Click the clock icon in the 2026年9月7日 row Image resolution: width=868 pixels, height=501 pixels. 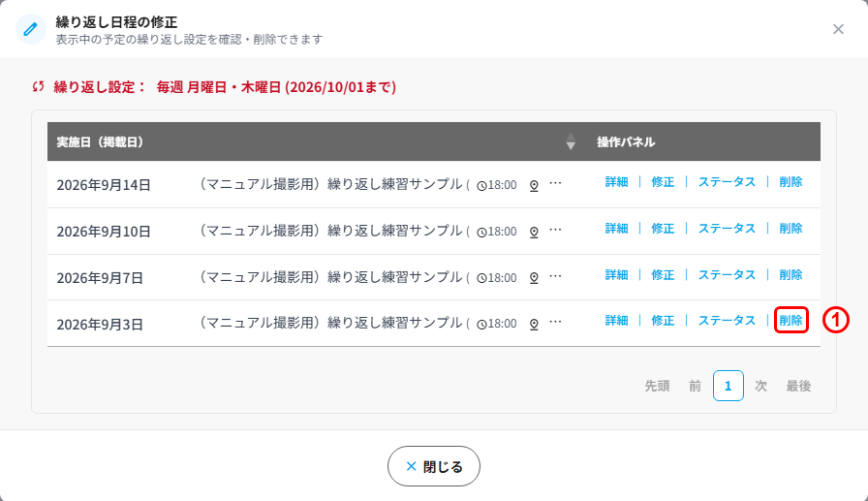pos(481,278)
